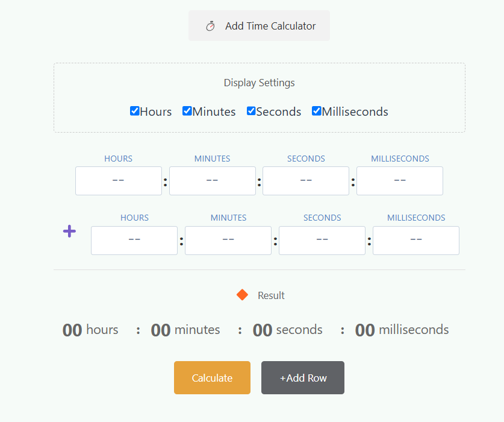Focus the first row Seconds input
This screenshot has height=422, width=504.
(x=306, y=181)
